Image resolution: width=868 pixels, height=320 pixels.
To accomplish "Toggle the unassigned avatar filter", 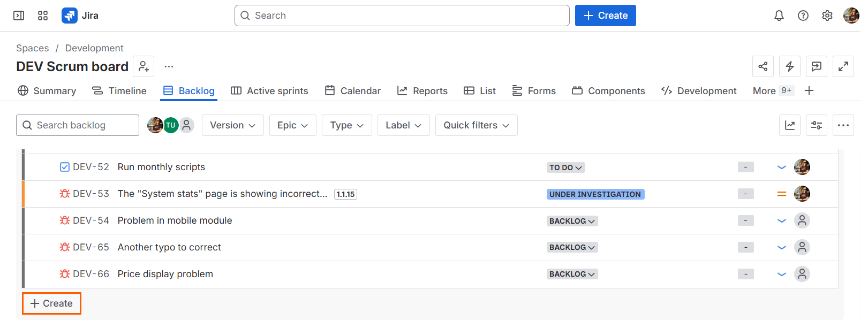I will [186, 125].
